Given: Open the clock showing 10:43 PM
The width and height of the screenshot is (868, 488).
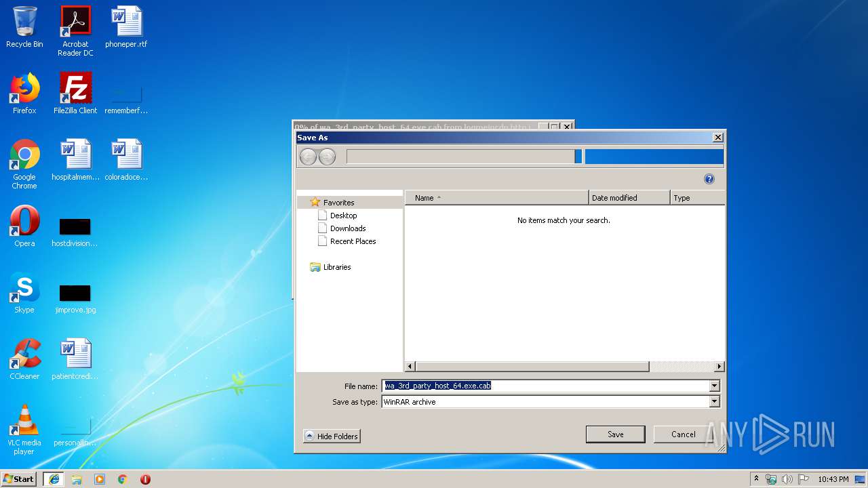Looking at the screenshot, I should [833, 479].
